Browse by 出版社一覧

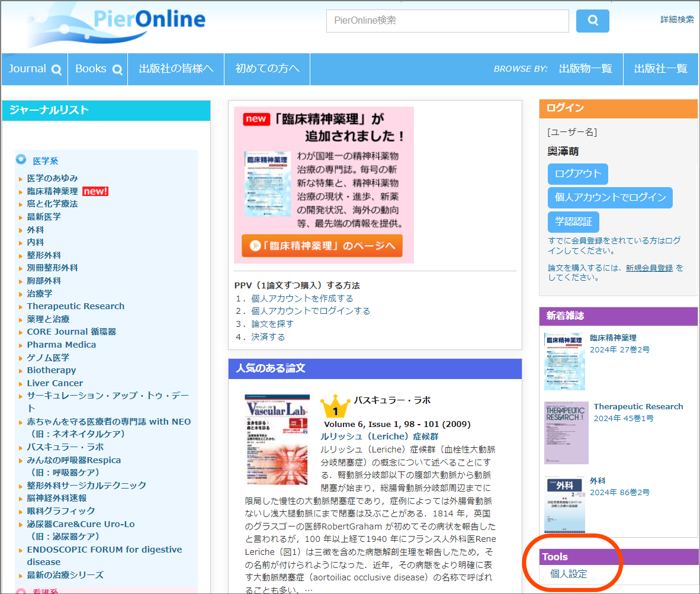(x=661, y=69)
